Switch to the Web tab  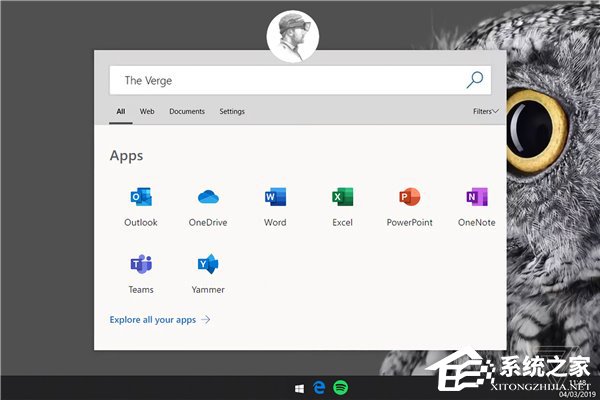147,111
